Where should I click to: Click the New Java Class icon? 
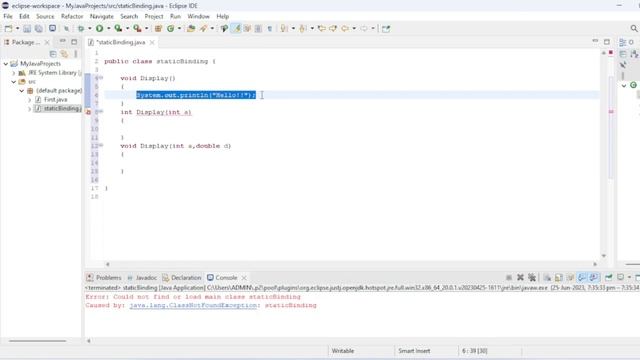pyautogui.click(x=170, y=28)
